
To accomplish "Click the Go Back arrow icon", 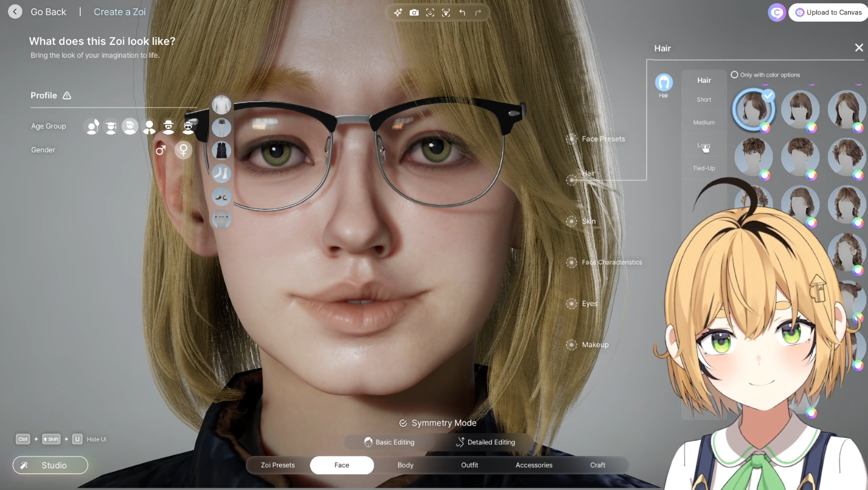I will 15,12.
